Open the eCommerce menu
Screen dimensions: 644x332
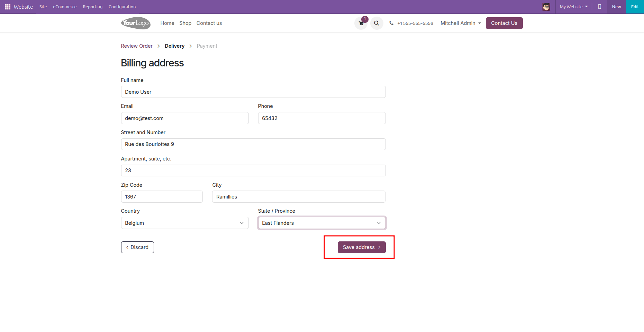click(65, 7)
